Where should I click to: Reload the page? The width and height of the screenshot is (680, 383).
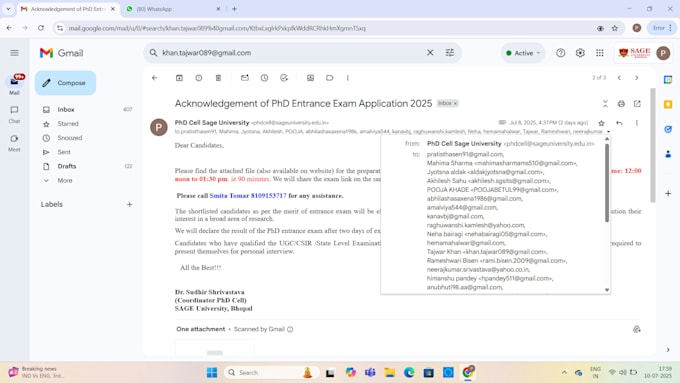click(x=41, y=28)
